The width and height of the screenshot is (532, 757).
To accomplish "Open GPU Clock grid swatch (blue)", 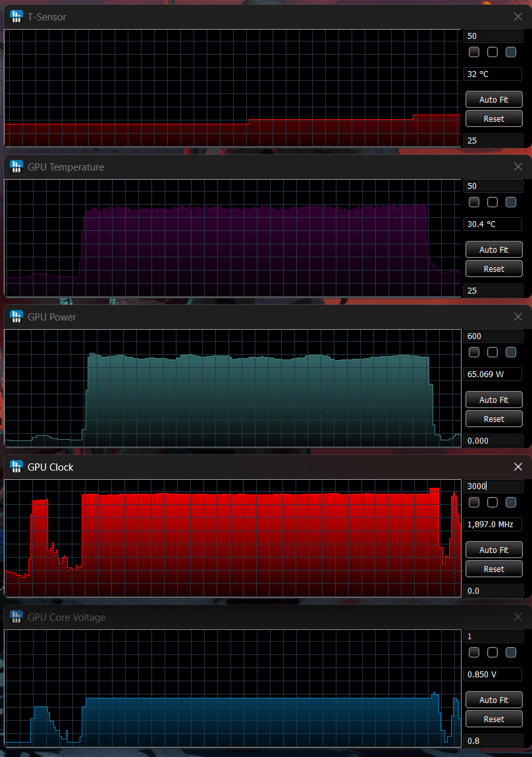I will pos(511,502).
